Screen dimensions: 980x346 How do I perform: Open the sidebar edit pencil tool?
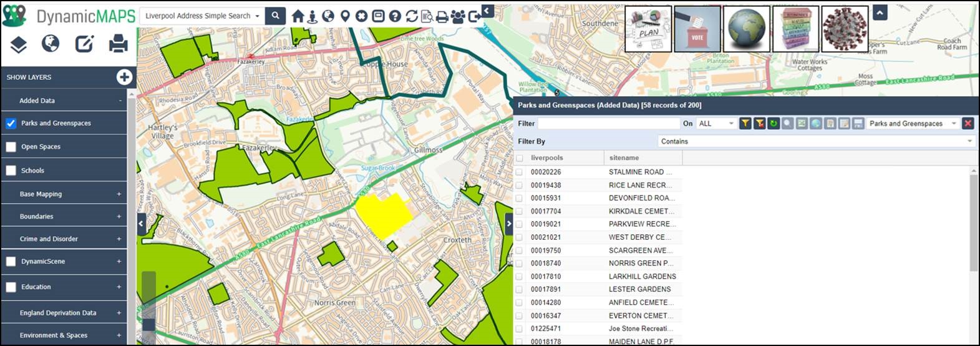tap(84, 43)
